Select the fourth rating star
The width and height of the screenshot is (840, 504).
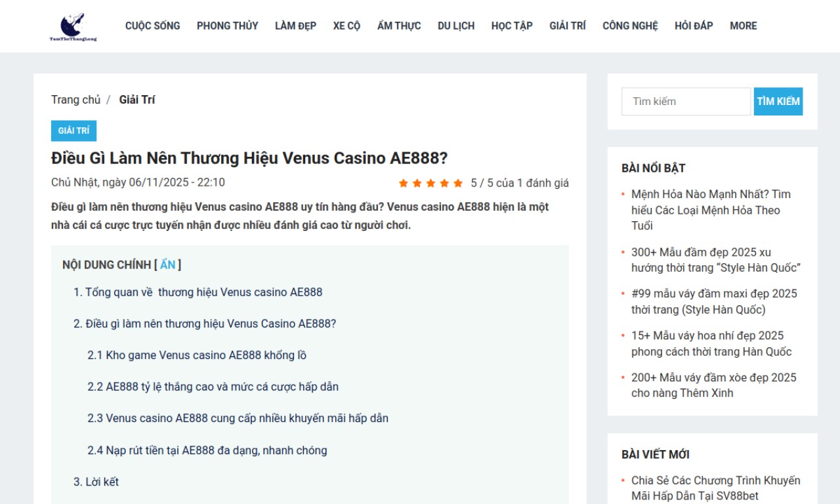[x=444, y=183]
